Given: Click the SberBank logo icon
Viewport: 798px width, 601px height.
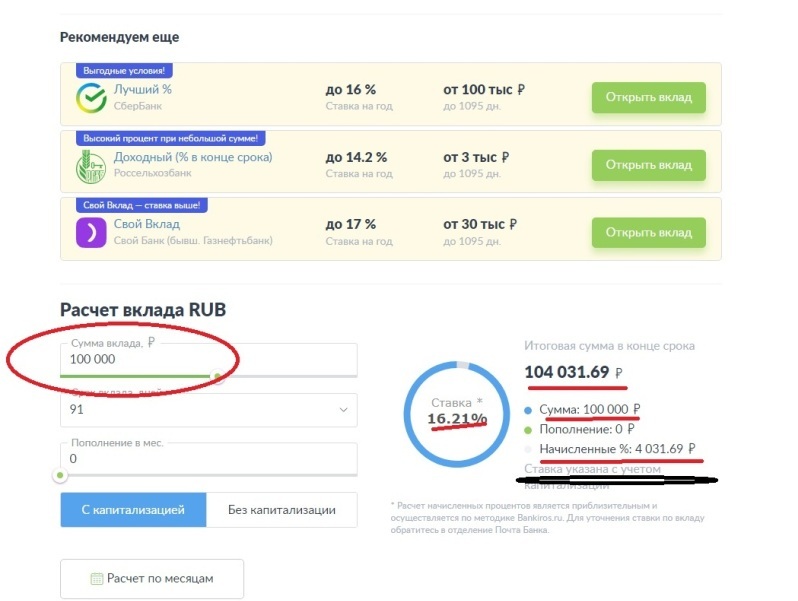Looking at the screenshot, I should [x=91, y=98].
